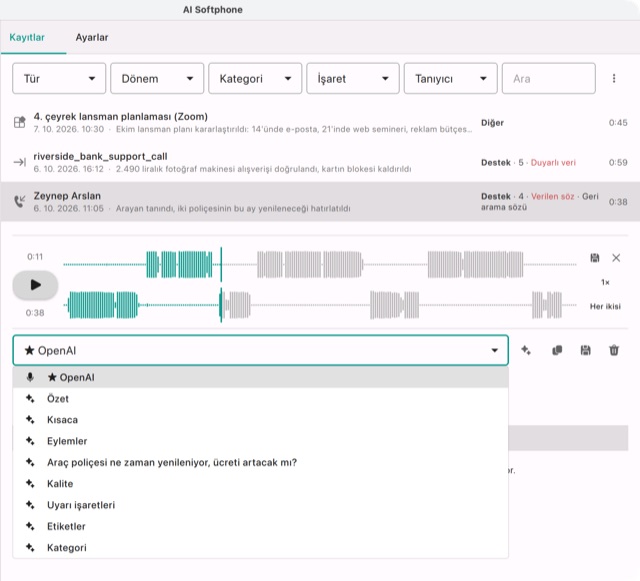Collapse the OpenAI transcript combo box

pos(260,350)
